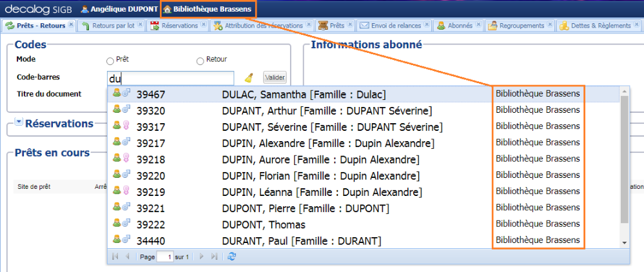
Task: Select DUPIN, Florian from suggestions
Action: tap(363, 176)
